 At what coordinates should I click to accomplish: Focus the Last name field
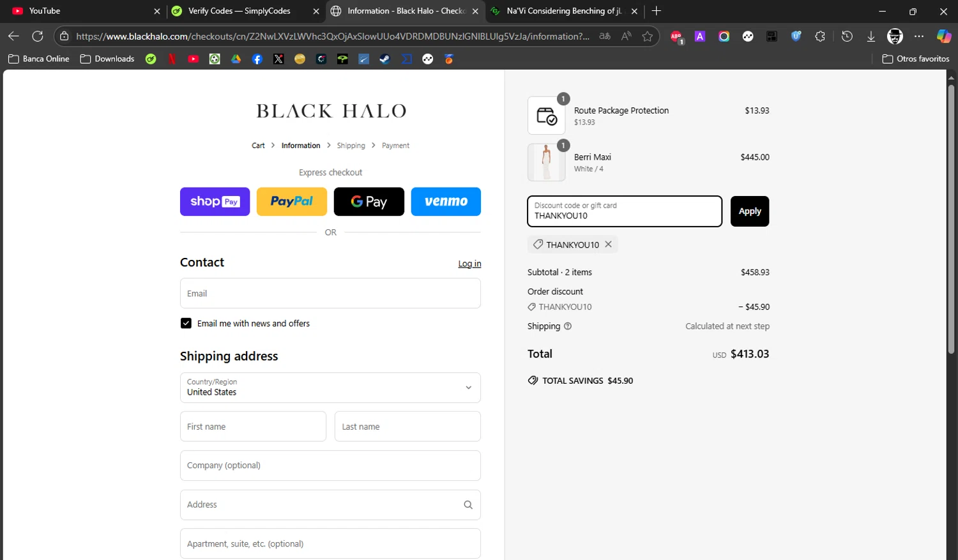click(407, 427)
